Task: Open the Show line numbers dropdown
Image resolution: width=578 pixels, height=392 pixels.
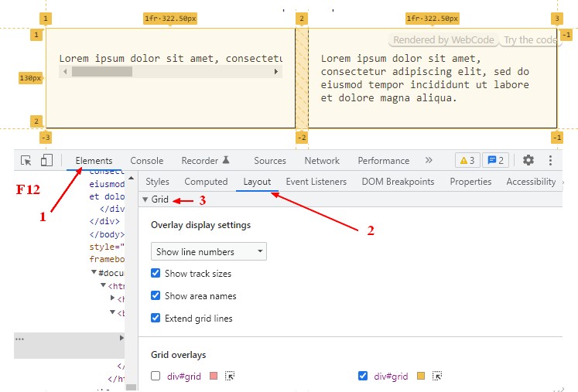Action: [x=209, y=251]
